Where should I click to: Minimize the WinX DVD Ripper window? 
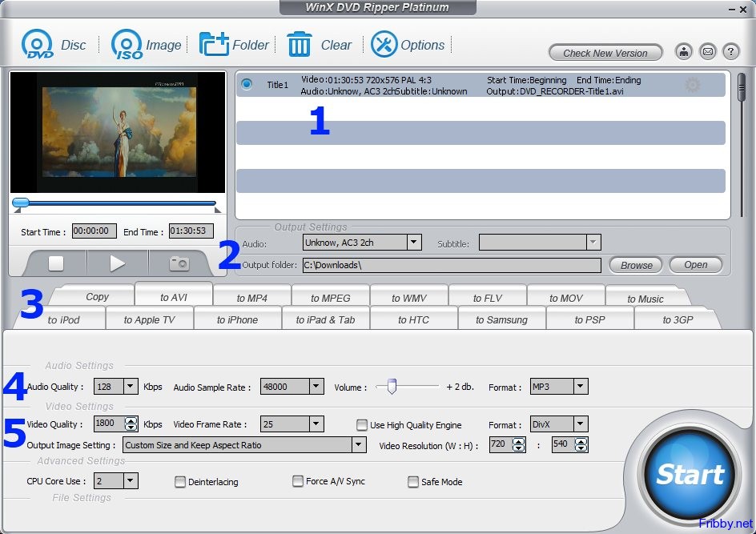coord(732,9)
